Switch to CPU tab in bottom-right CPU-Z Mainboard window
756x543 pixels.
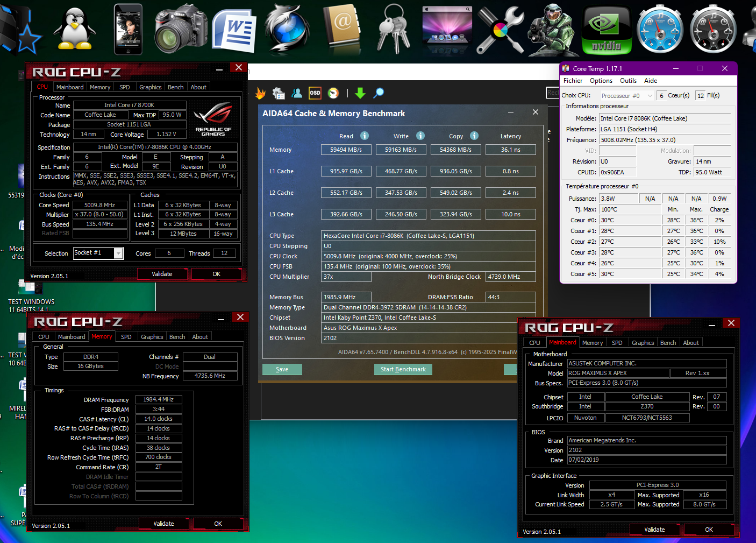coord(534,343)
